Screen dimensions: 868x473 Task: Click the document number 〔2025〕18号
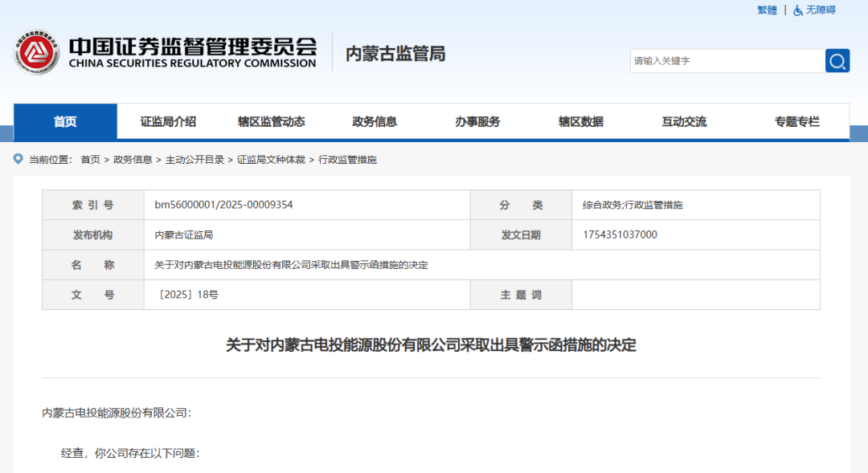[x=188, y=295]
